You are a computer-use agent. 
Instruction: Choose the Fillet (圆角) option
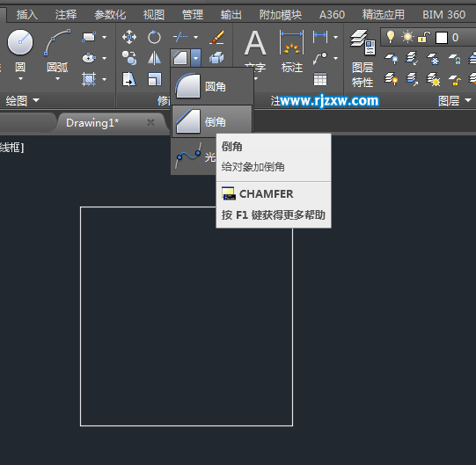[x=212, y=86]
